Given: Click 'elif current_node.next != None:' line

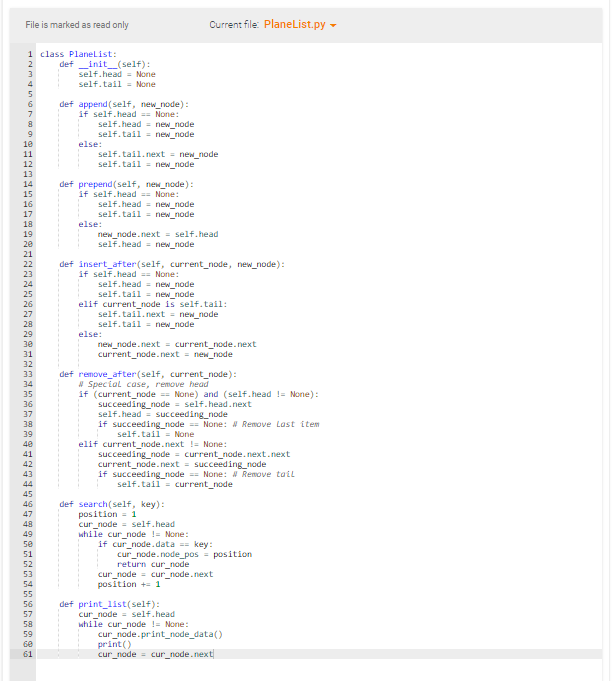Looking at the screenshot, I should 153,443.
